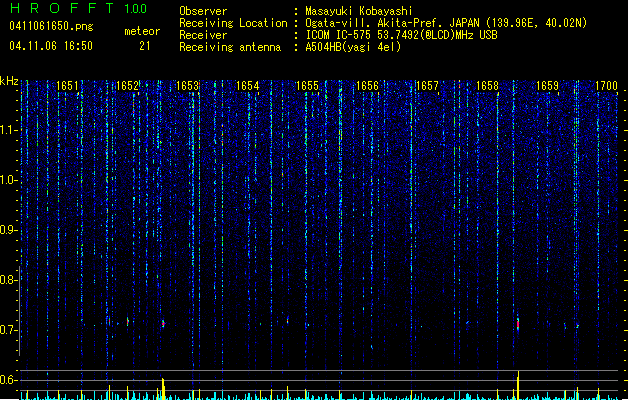
Task: Click the 1700 time marker
Action: click(607, 86)
